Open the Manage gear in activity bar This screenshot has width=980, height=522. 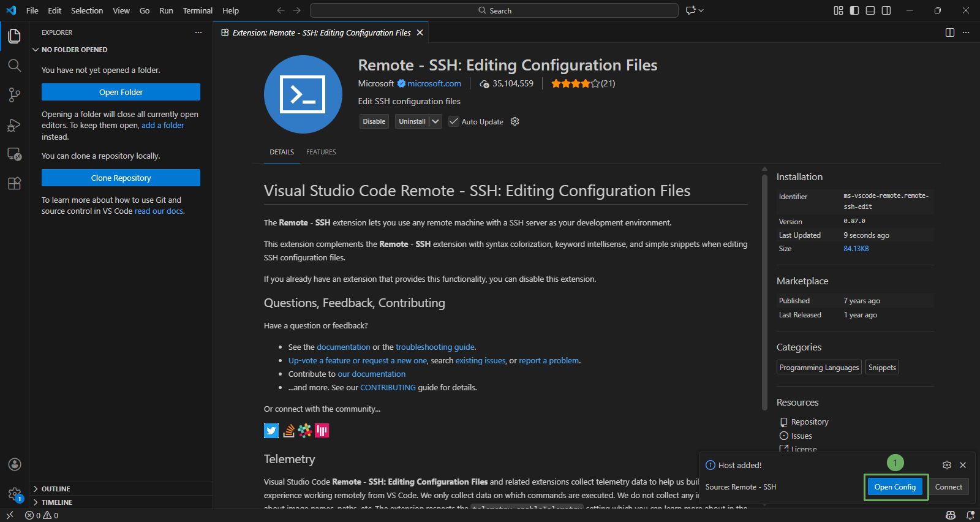15,494
